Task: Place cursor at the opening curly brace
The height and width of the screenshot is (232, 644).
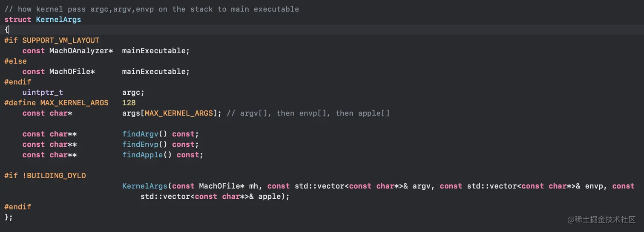Action: (6, 30)
